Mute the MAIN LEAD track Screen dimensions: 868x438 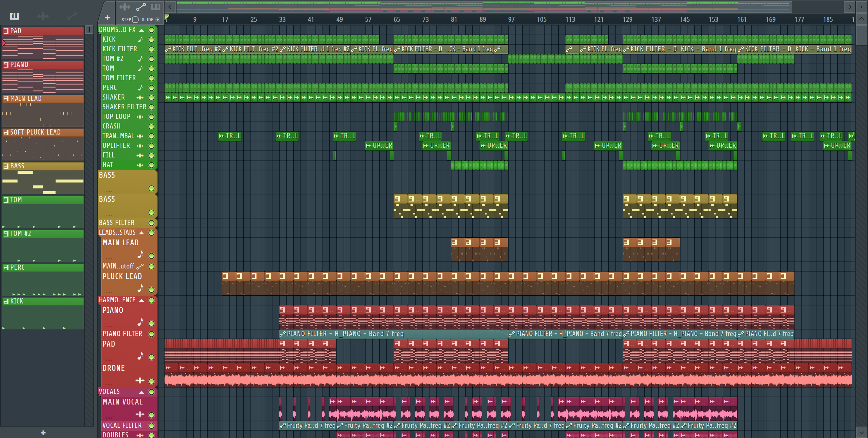(x=152, y=256)
